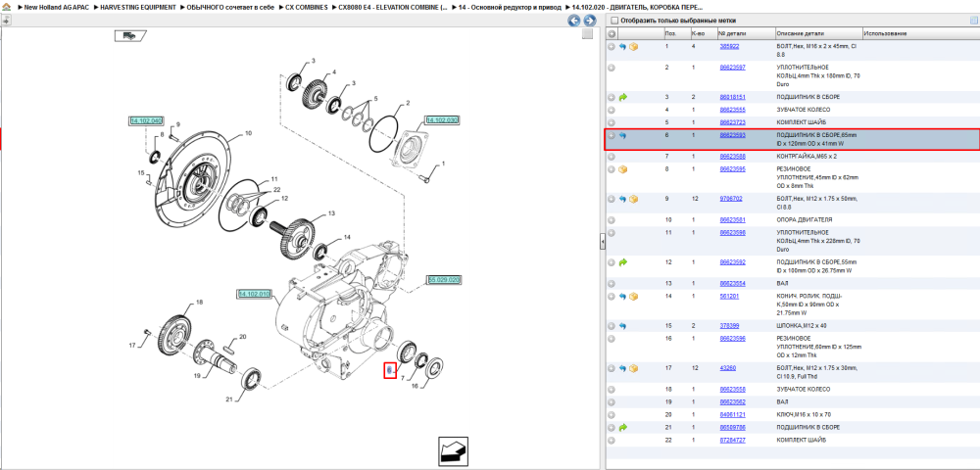Select callout number 6 on diagram

pyautogui.click(x=389, y=370)
